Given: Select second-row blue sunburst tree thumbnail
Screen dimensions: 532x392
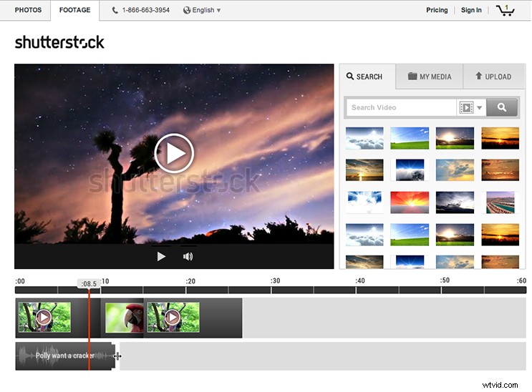Looking at the screenshot, I should click(410, 170).
